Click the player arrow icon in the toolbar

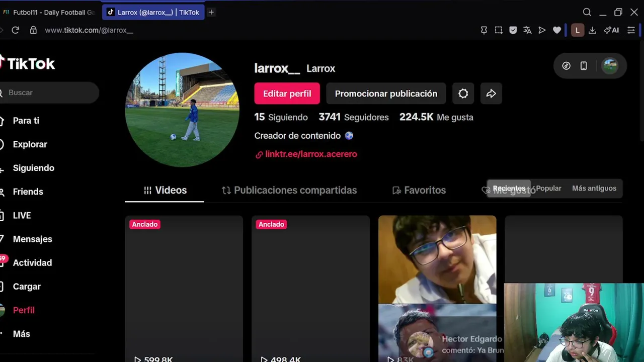point(542,30)
